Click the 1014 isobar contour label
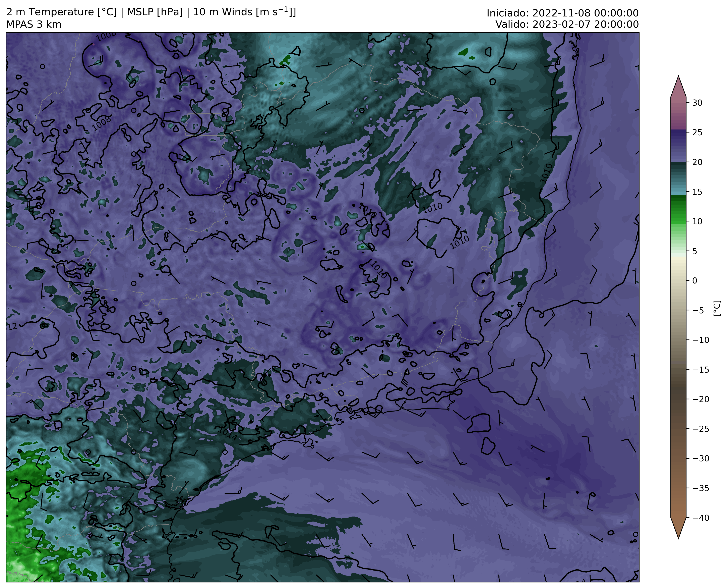Image resolution: width=727 pixels, height=588 pixels. (228, 434)
